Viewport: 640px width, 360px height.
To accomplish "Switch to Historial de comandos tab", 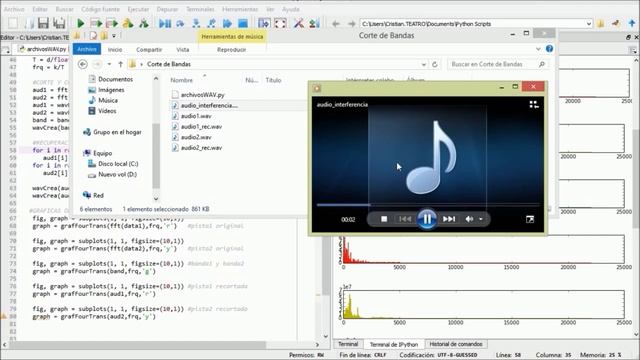I will point(456,344).
